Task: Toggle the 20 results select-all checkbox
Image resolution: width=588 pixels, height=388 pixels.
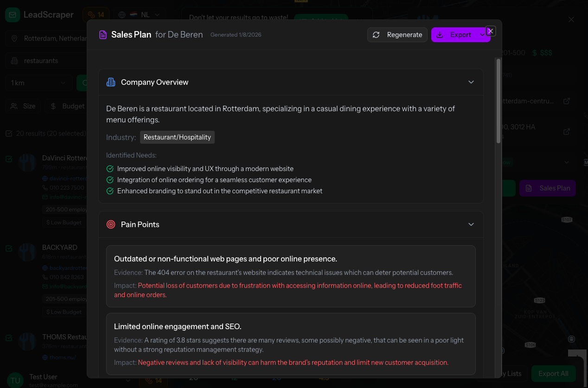Action: (x=9, y=134)
